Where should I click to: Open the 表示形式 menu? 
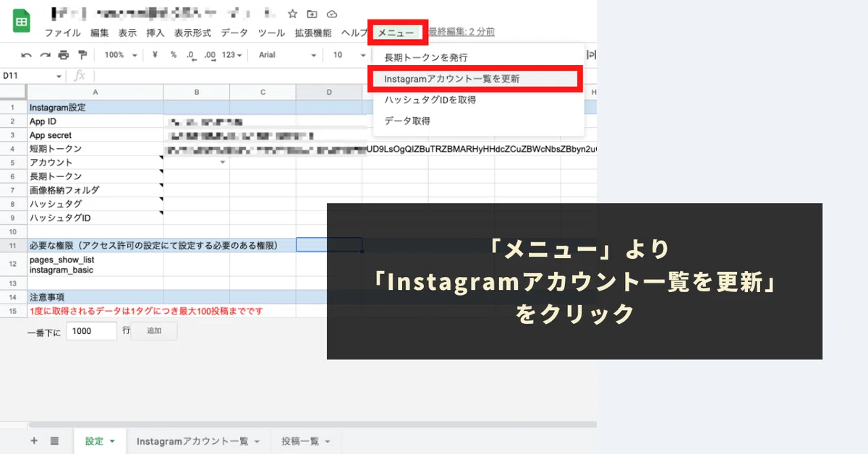[192, 33]
